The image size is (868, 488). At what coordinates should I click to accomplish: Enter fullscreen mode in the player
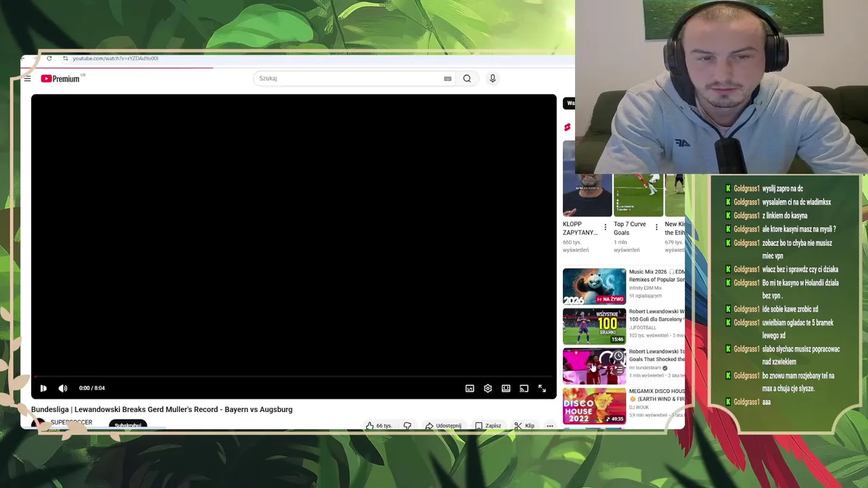(x=542, y=388)
